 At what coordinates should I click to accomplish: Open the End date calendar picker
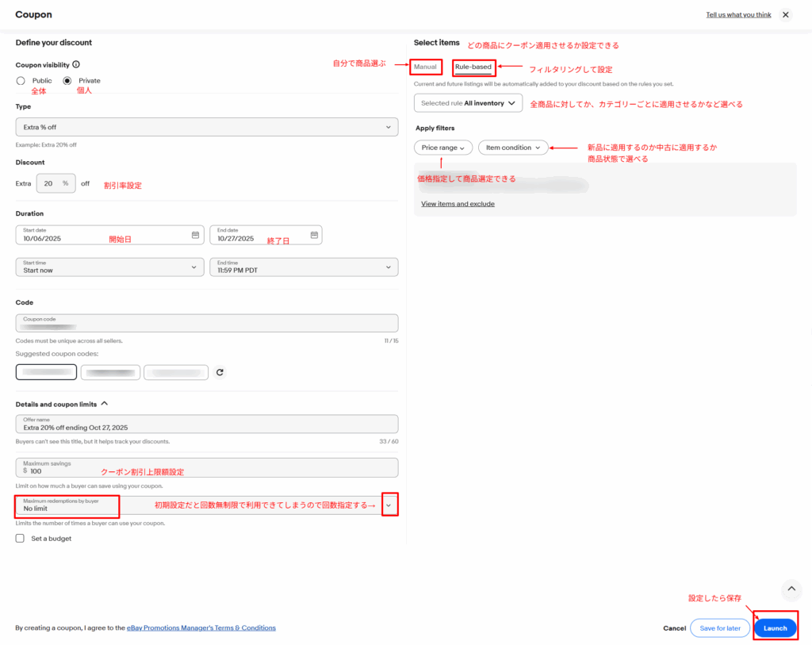pos(313,235)
